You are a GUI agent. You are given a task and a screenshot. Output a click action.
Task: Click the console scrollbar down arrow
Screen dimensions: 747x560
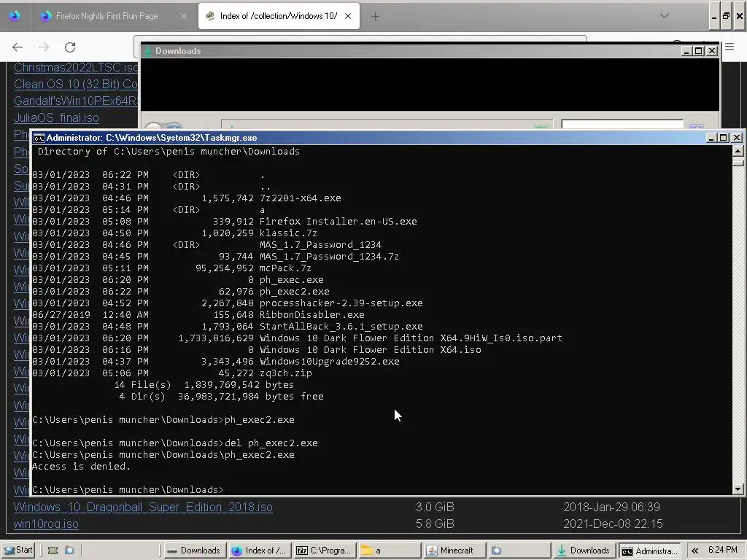click(738, 489)
